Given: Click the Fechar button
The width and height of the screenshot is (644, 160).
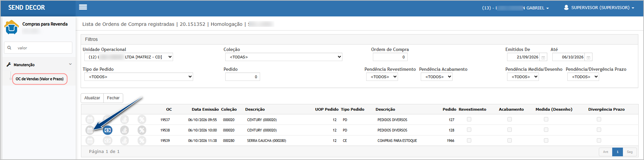Looking at the screenshot, I should coord(113,98).
